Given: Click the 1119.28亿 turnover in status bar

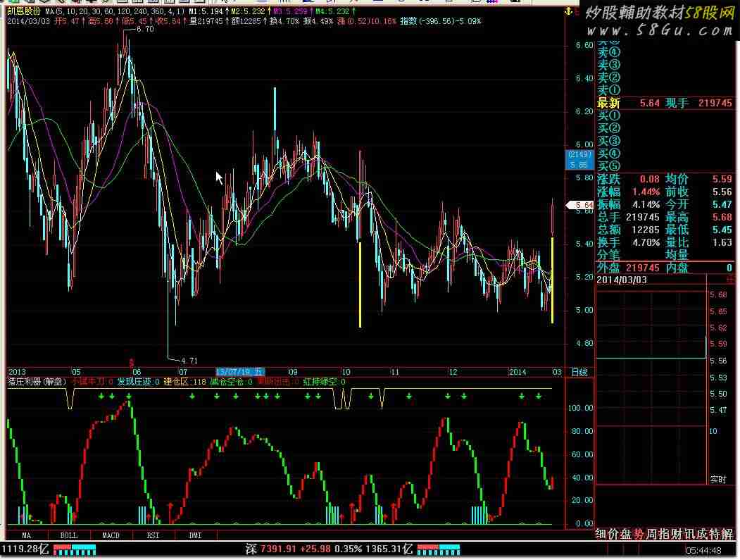Looking at the screenshot, I should pos(25,549).
